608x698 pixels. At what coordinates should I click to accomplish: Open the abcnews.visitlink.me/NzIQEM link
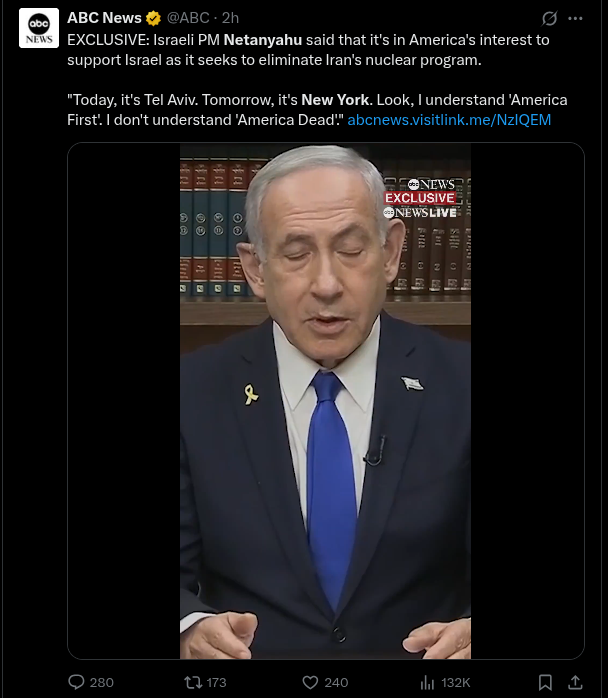pos(449,120)
